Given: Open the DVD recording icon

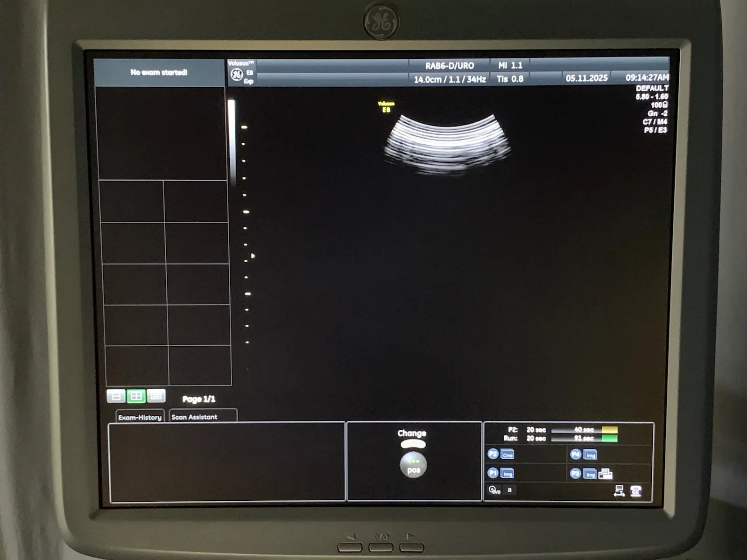Looking at the screenshot, I should coord(493,490).
